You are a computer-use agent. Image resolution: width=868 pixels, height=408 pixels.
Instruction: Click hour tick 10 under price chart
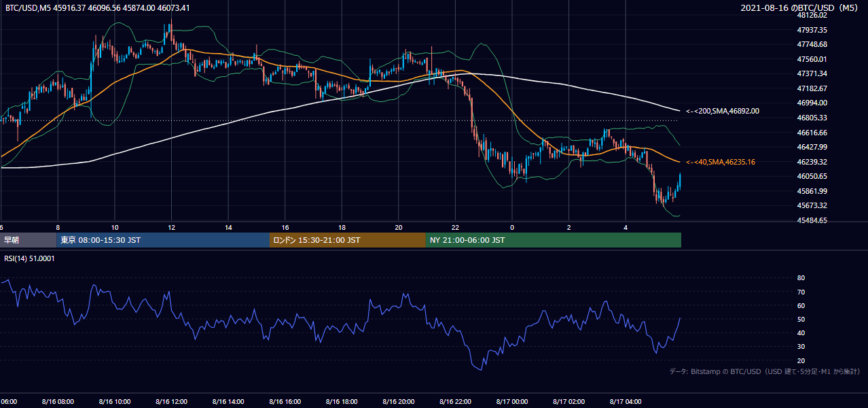pos(115,227)
